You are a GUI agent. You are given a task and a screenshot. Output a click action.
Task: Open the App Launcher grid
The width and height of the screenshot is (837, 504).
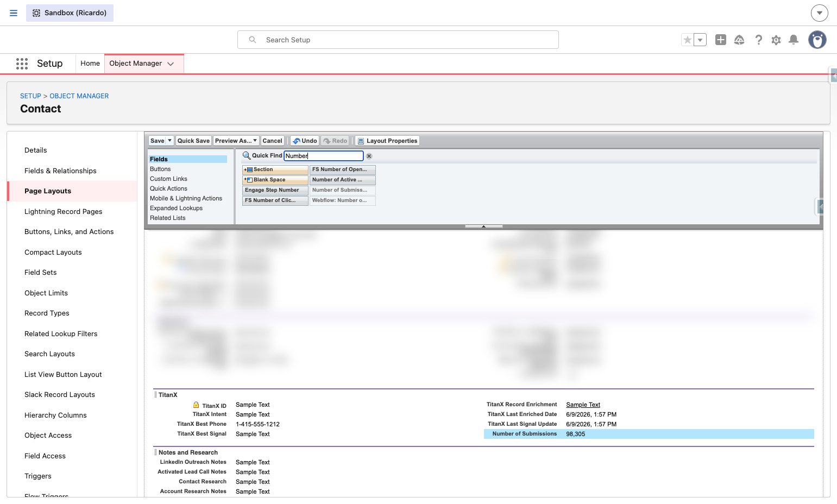tap(22, 64)
